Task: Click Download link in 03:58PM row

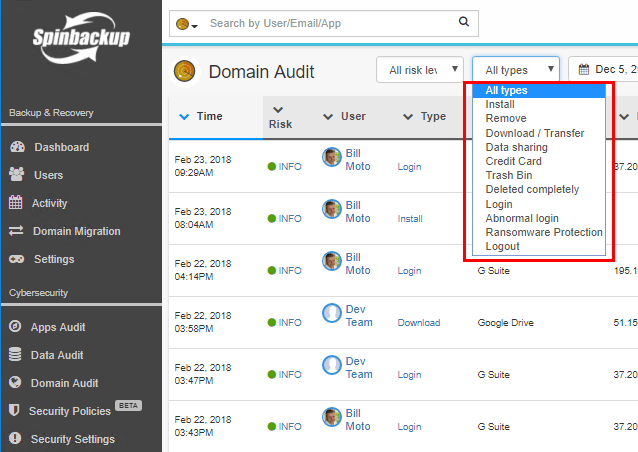Action: coord(419,323)
